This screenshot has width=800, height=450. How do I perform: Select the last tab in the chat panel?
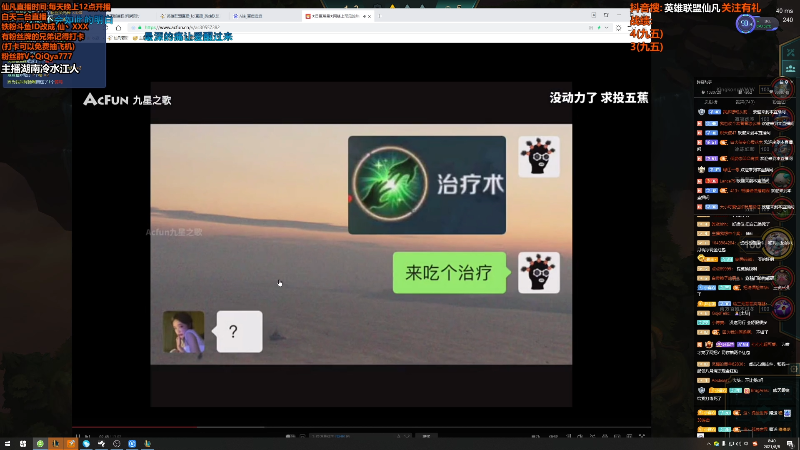[779, 102]
